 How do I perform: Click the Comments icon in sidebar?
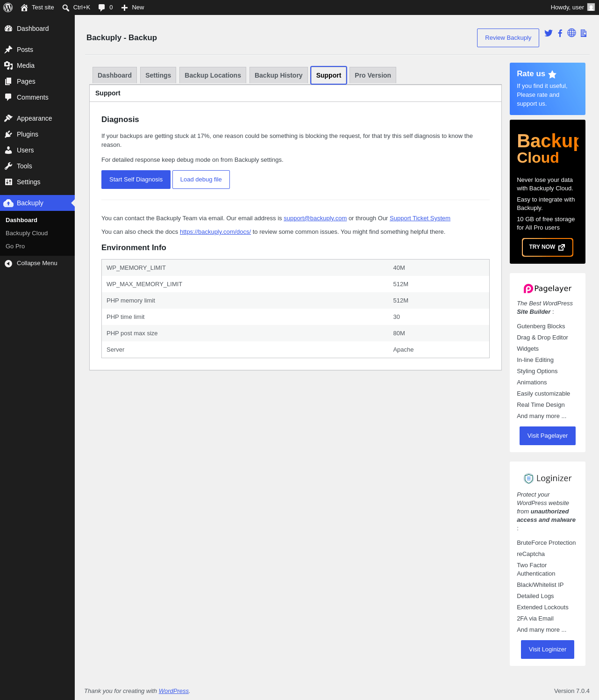tap(8, 97)
